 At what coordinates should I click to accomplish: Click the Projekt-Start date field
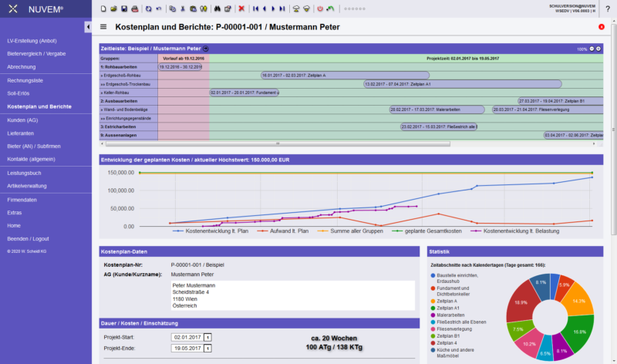coord(187,337)
